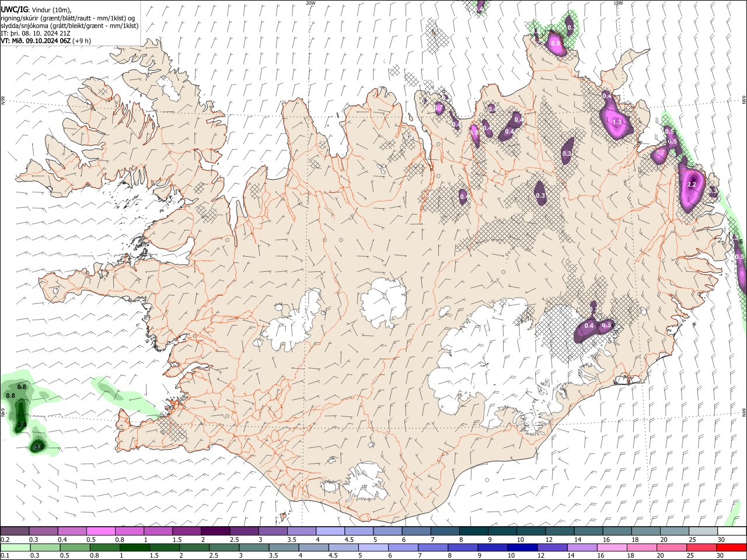Click the '7' label on the rain scale
The width and height of the screenshot is (747, 560).
419,555
